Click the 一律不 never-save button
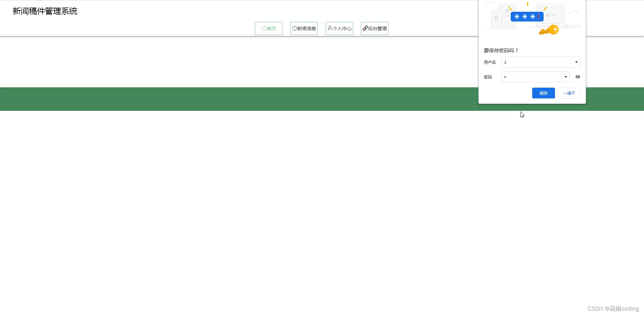 [x=569, y=93]
